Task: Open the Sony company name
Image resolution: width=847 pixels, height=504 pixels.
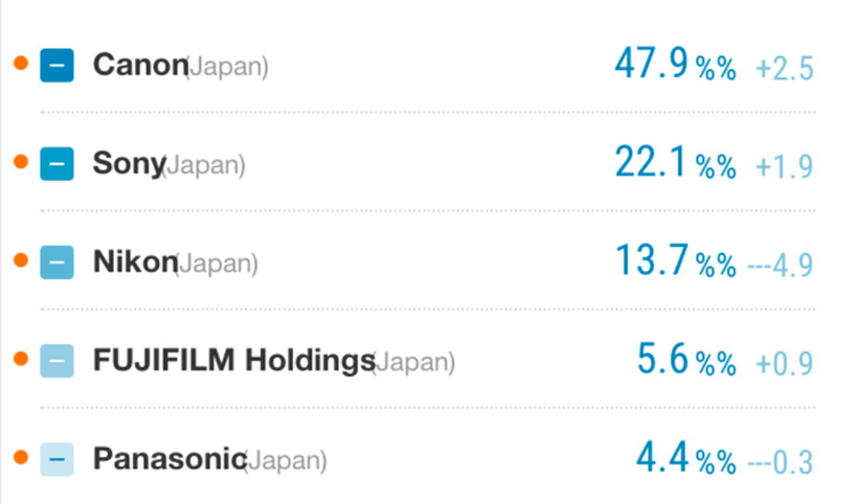Action: 128,164
